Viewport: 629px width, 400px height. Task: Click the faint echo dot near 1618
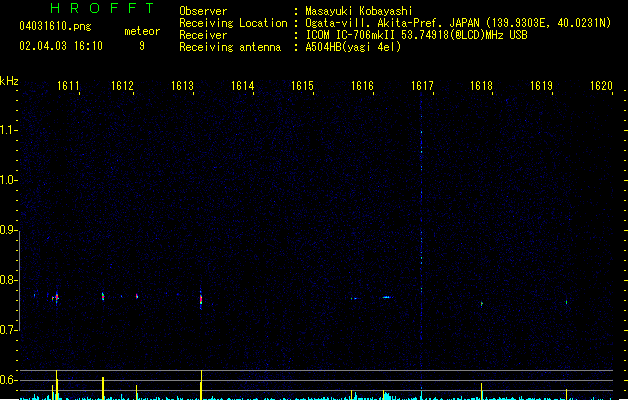click(x=482, y=304)
